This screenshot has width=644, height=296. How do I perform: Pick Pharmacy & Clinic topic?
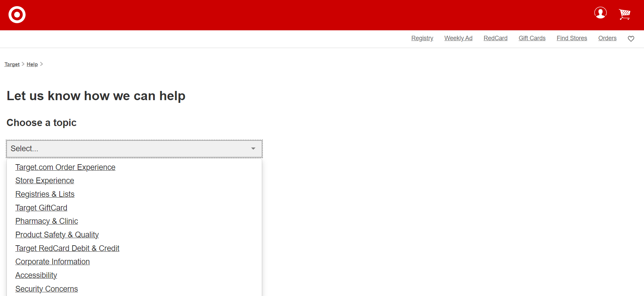point(47,221)
